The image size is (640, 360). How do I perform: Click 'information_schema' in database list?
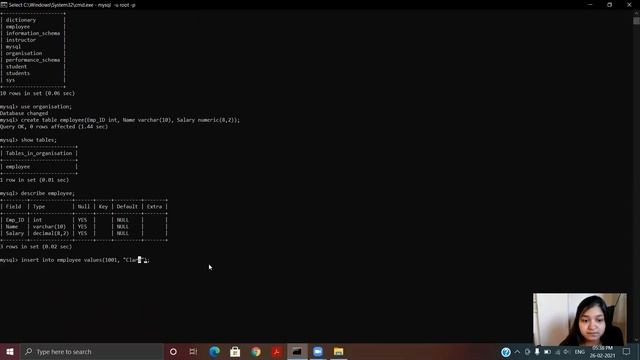33,33
